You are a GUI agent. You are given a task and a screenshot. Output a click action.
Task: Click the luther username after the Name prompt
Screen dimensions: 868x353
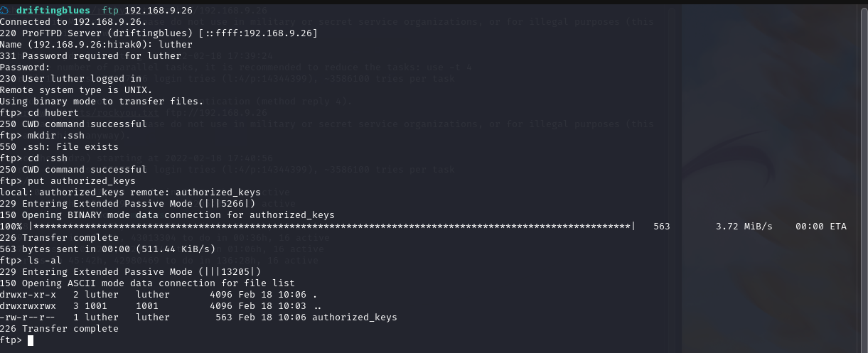[175, 44]
